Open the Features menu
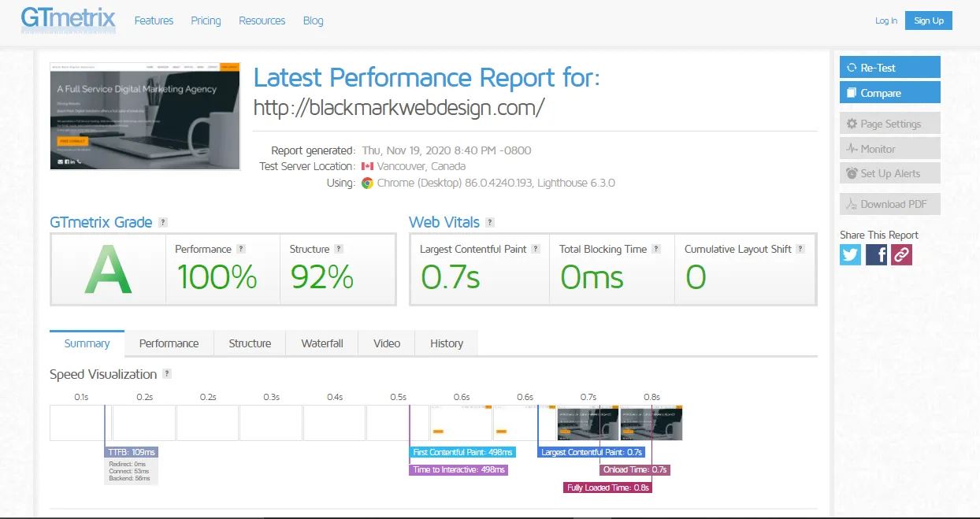This screenshot has width=980, height=519. (x=154, y=20)
